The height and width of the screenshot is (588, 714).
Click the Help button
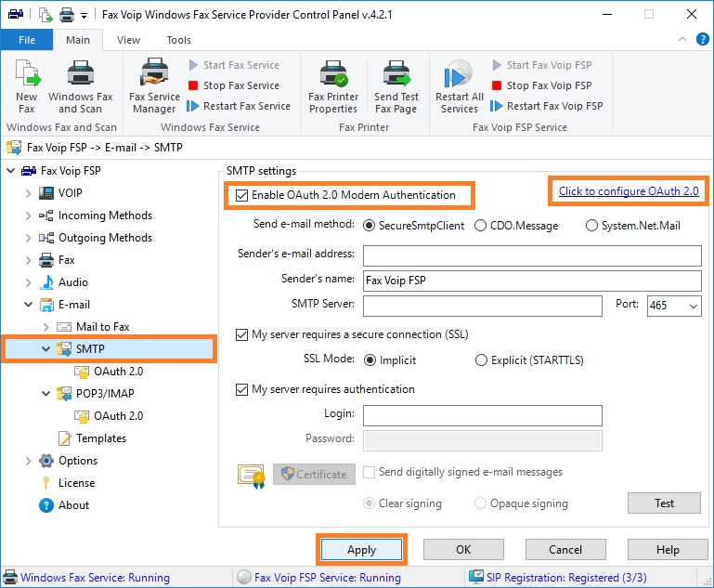click(668, 550)
